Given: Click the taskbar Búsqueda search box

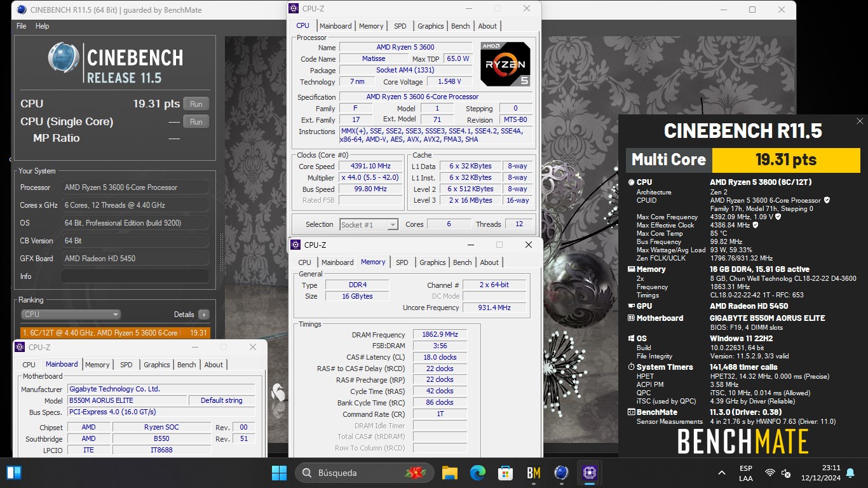Looking at the screenshot, I should (x=365, y=473).
